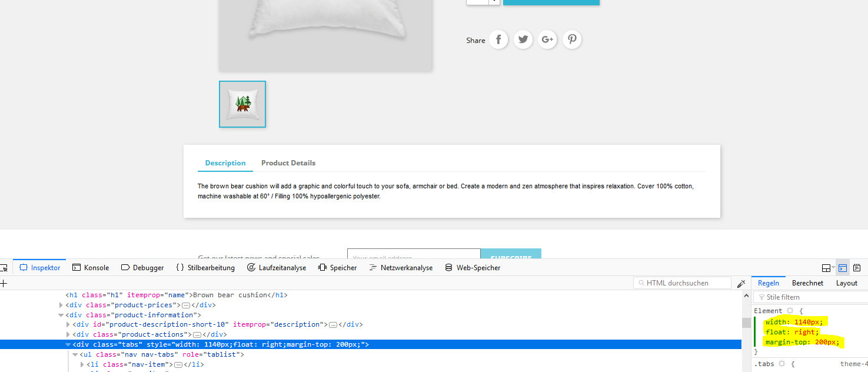Open the Speicher tab
The image size is (868, 372).
(x=338, y=267)
